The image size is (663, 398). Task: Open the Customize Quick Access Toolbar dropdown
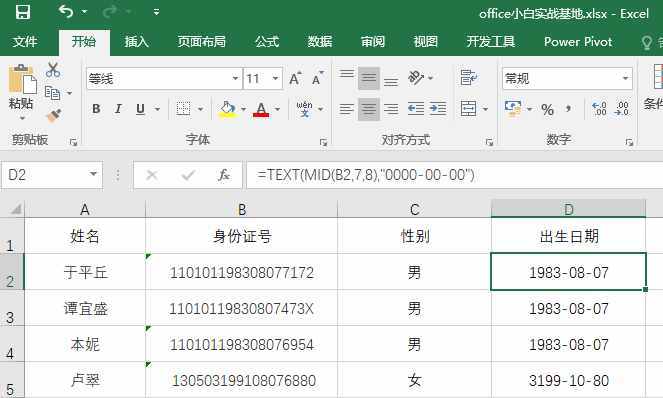(156, 12)
